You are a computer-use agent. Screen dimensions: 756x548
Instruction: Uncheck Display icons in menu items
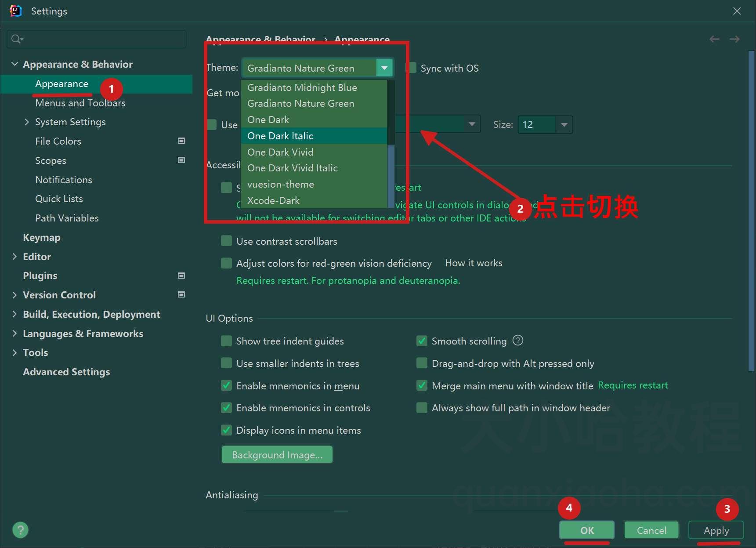[x=226, y=430]
